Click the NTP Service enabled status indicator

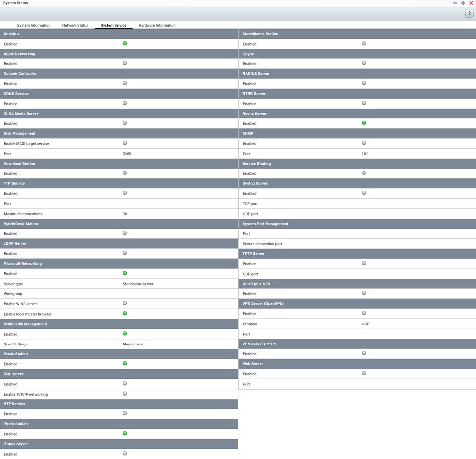pos(125,413)
